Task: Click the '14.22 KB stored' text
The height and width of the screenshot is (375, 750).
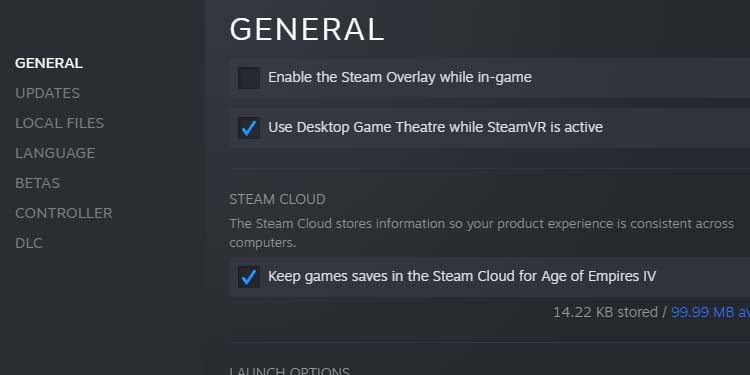Action: (605, 312)
